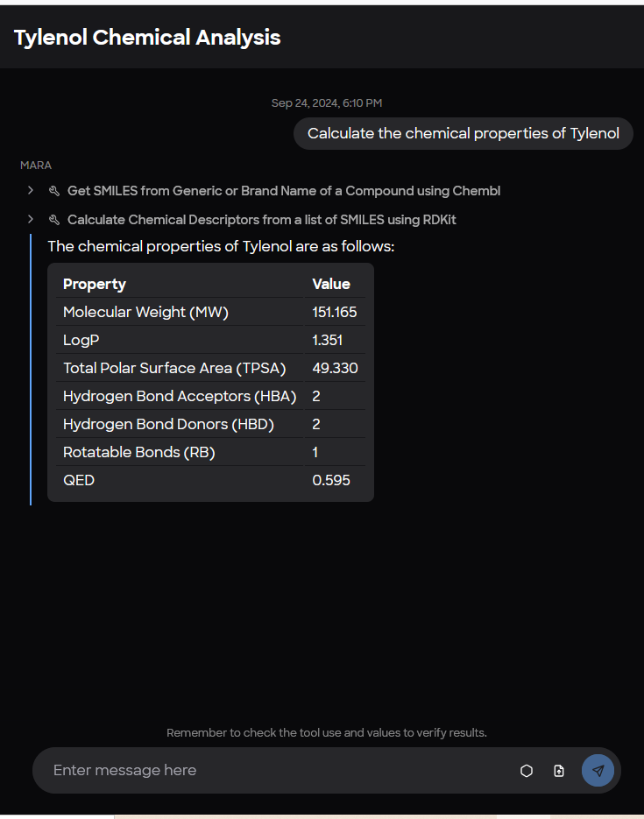644x819 pixels.
Task: Click the MARA assistant label
Action: [x=35, y=165]
